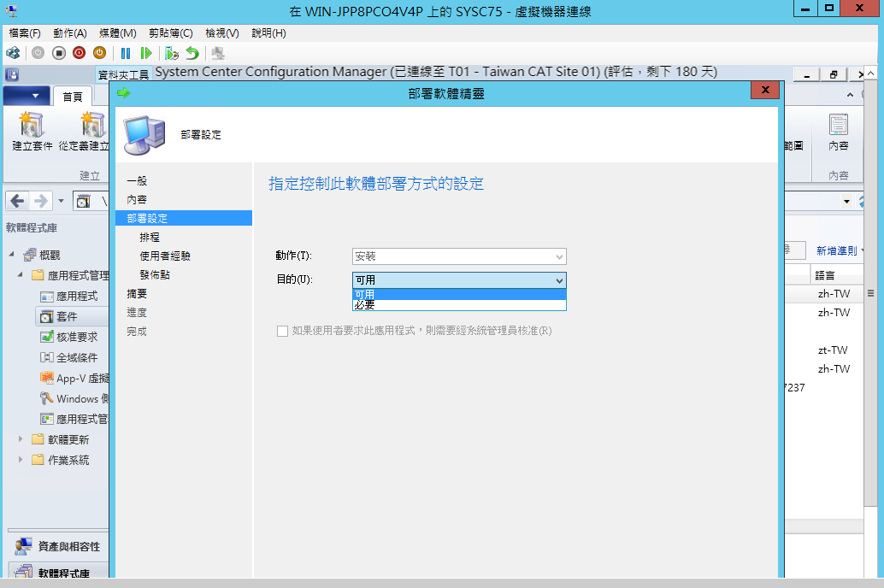Click the 軟體程式庫 workspace icon
This screenshot has height=588, width=884.
point(23,571)
